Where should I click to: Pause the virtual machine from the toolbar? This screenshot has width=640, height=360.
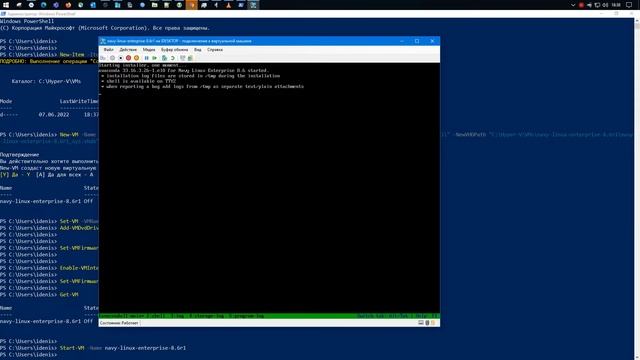[x=147, y=58]
